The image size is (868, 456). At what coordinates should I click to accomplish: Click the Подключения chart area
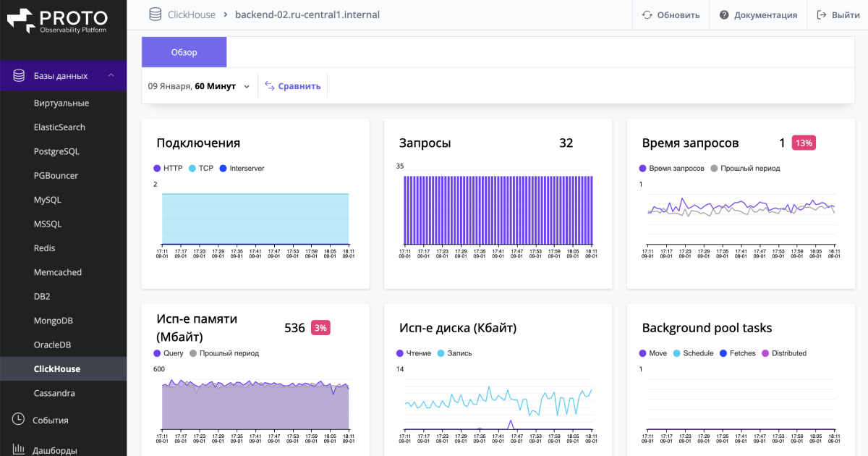tap(255, 219)
